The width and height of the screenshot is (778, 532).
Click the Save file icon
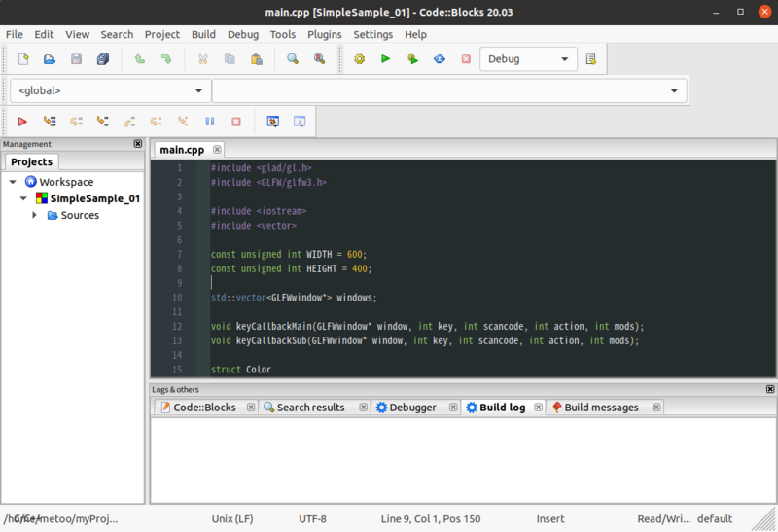pos(76,59)
